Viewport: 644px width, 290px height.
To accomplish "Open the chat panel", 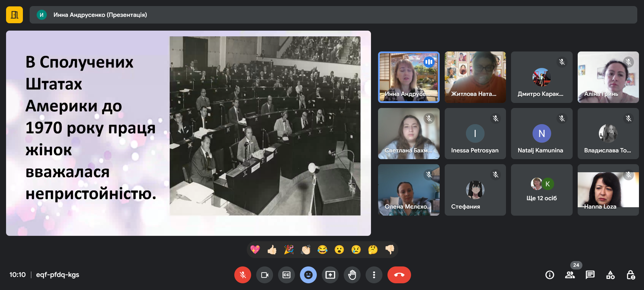I will [x=590, y=275].
